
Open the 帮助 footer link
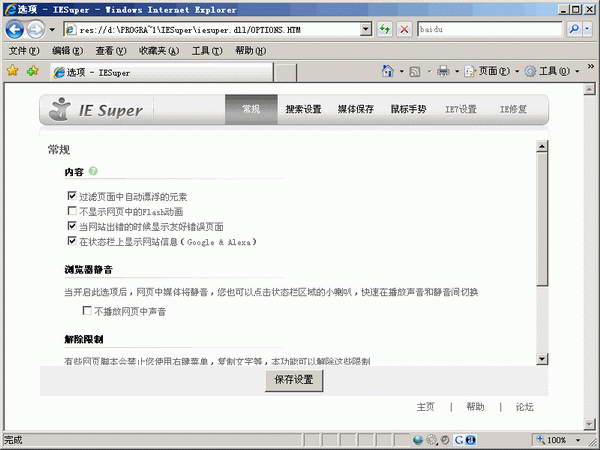click(x=475, y=407)
